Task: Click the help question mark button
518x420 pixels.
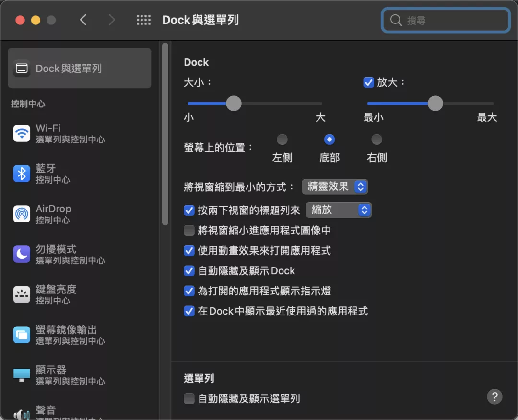Action: pos(494,397)
